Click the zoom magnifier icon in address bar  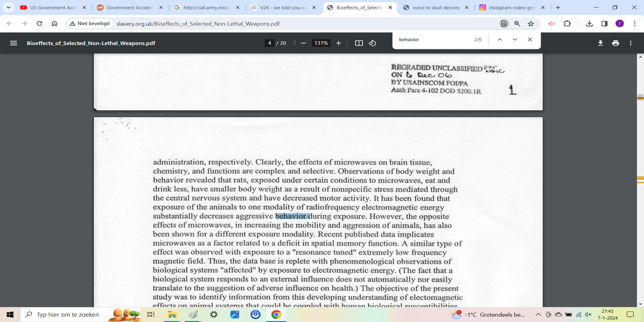pos(517,24)
